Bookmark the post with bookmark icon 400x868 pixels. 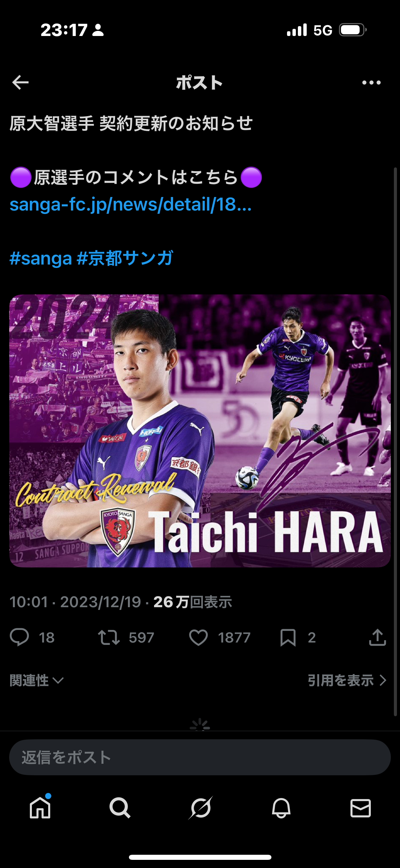pyautogui.click(x=288, y=637)
